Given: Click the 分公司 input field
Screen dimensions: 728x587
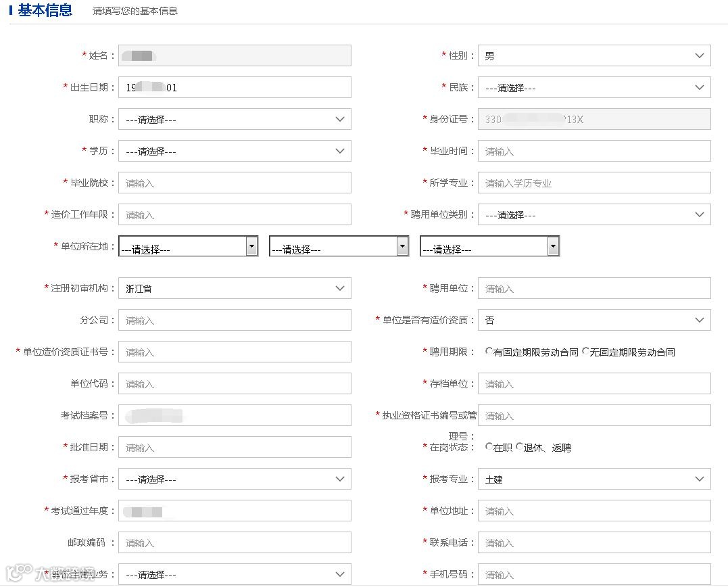Looking at the screenshot, I should pos(235,320).
